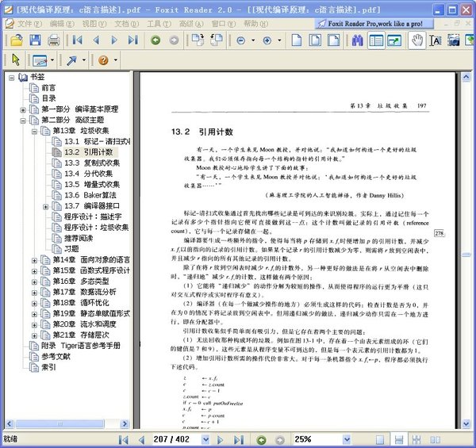Open bookmark 参考文献

pos(56,356)
